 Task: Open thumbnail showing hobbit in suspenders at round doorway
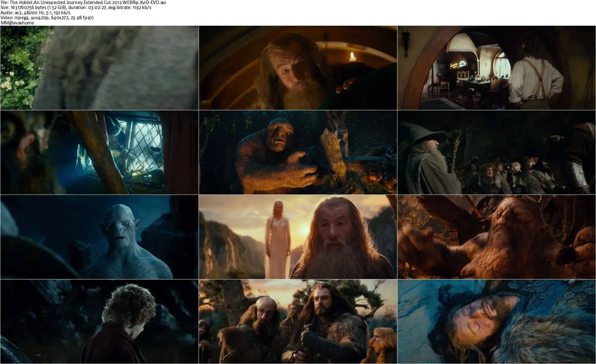tap(497, 68)
